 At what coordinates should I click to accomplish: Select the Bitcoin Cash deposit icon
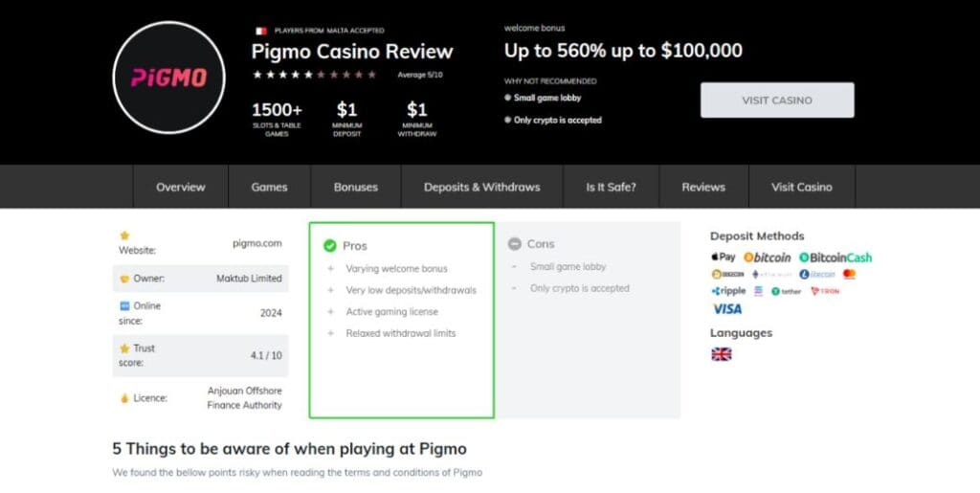tap(835, 258)
